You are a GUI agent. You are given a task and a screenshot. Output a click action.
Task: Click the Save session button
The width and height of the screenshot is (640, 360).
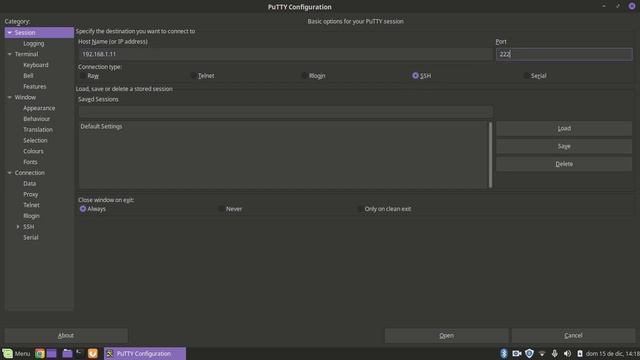(564, 147)
